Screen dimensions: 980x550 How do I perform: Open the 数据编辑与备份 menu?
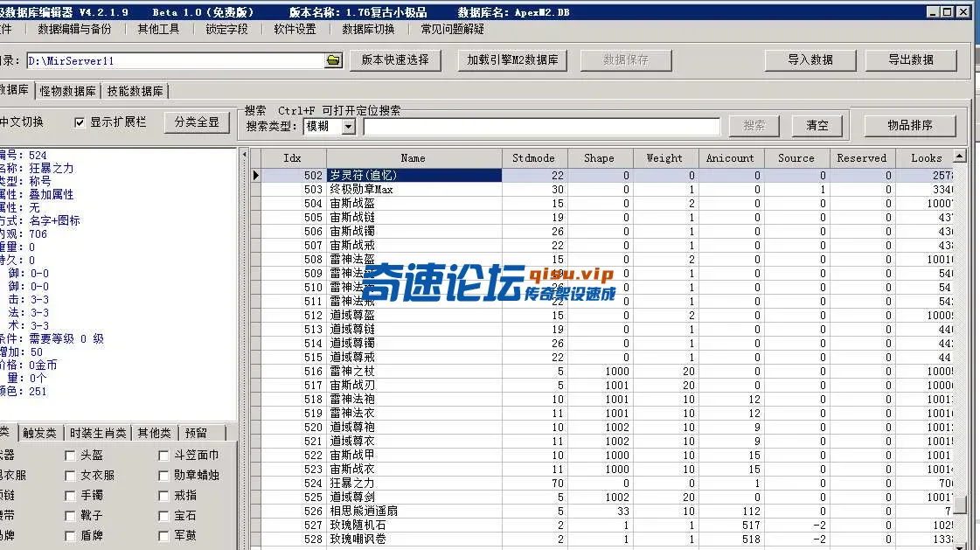point(74,30)
